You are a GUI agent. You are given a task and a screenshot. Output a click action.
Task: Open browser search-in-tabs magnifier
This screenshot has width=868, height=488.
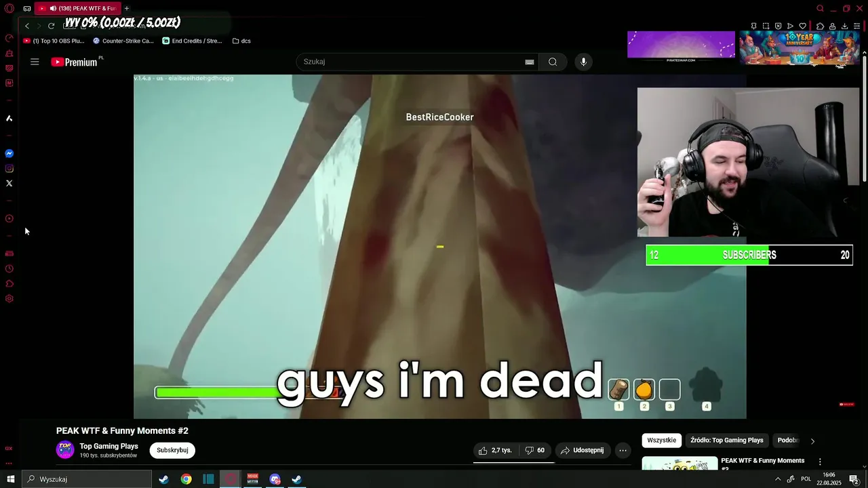point(821,9)
